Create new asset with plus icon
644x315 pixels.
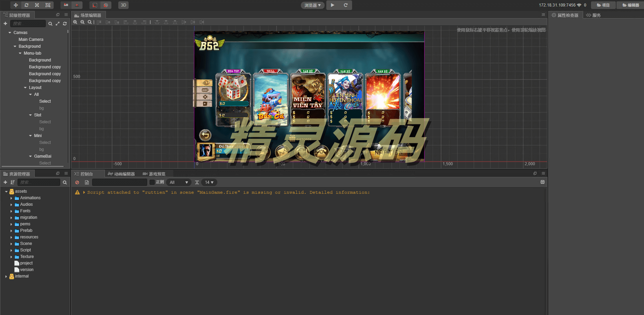click(5, 182)
